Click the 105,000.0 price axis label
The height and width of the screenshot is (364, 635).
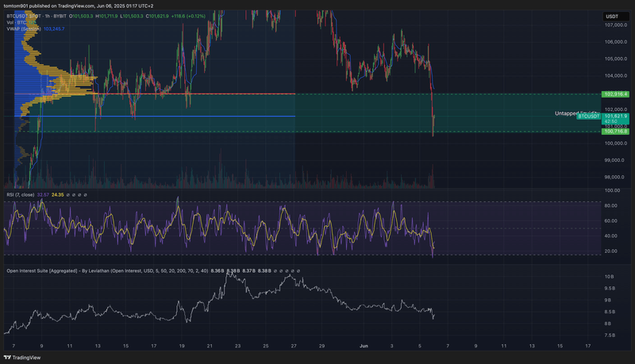(x=616, y=59)
